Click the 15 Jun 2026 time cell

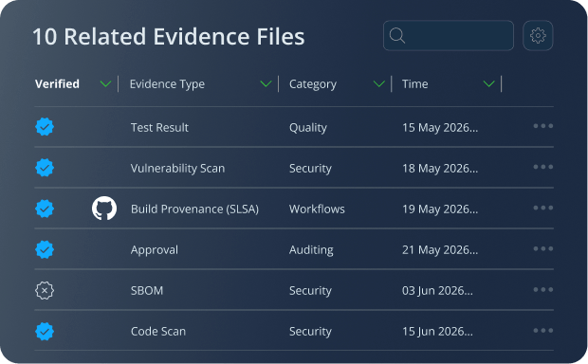pos(437,332)
